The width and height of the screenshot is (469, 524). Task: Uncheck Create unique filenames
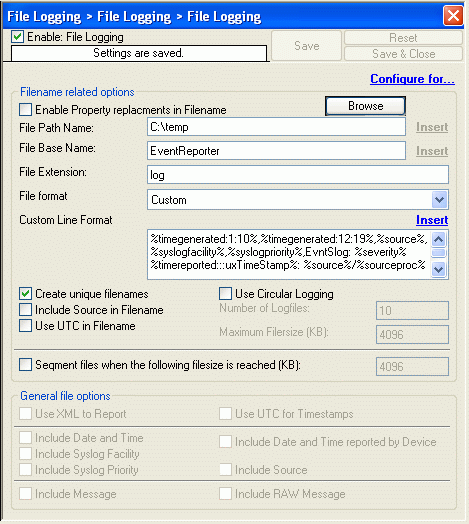click(25, 294)
